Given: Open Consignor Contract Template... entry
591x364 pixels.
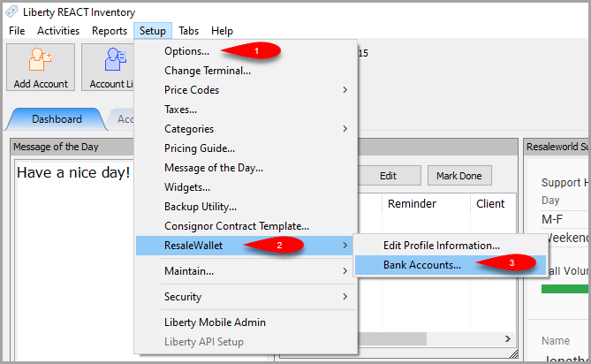Looking at the screenshot, I should point(246,226).
